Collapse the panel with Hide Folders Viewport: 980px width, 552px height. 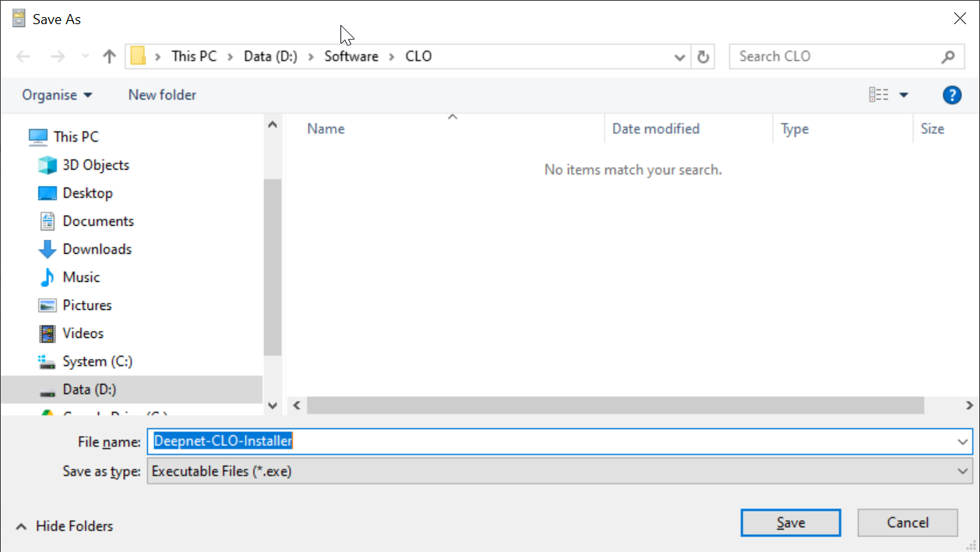pos(65,526)
